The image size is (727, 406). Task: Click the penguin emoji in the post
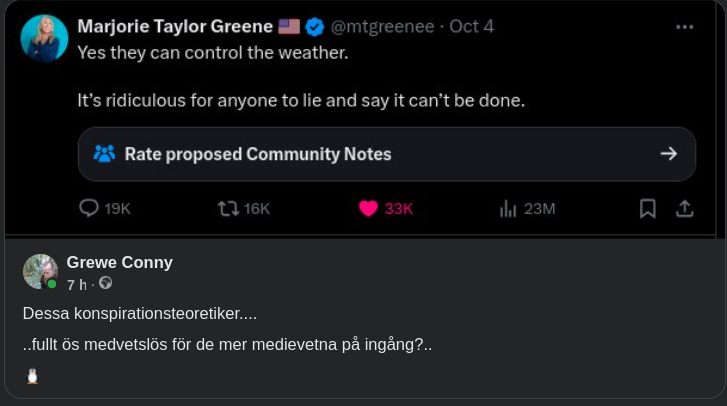coord(32,377)
